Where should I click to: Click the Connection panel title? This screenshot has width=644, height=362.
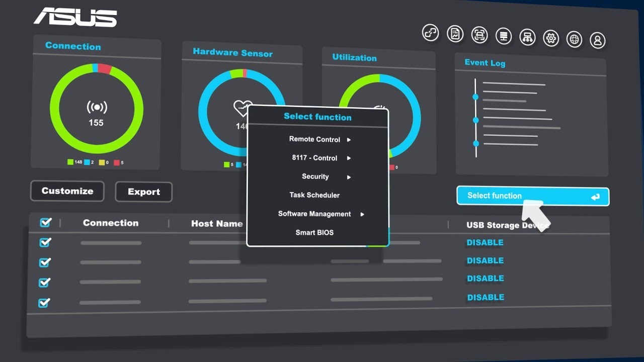(x=73, y=46)
